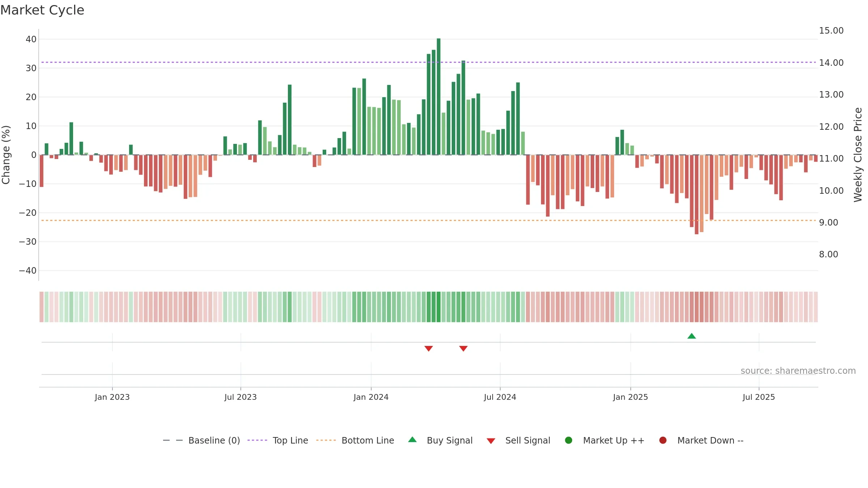868x488 pixels.
Task: Click the Jan 2025 axis label
Action: pos(630,397)
